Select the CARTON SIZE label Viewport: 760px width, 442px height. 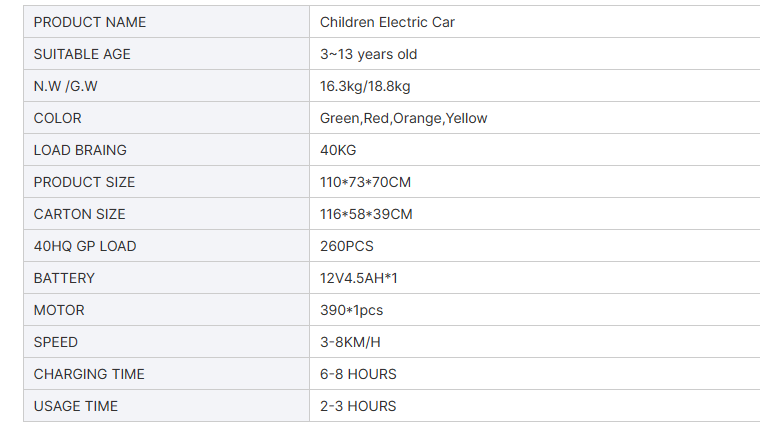(x=79, y=214)
